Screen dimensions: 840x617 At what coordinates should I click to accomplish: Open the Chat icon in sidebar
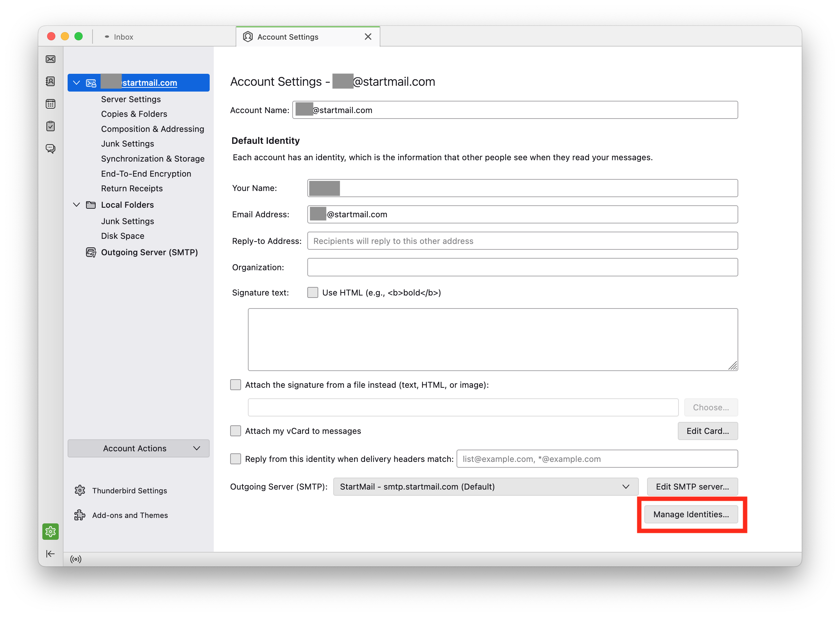(x=51, y=149)
